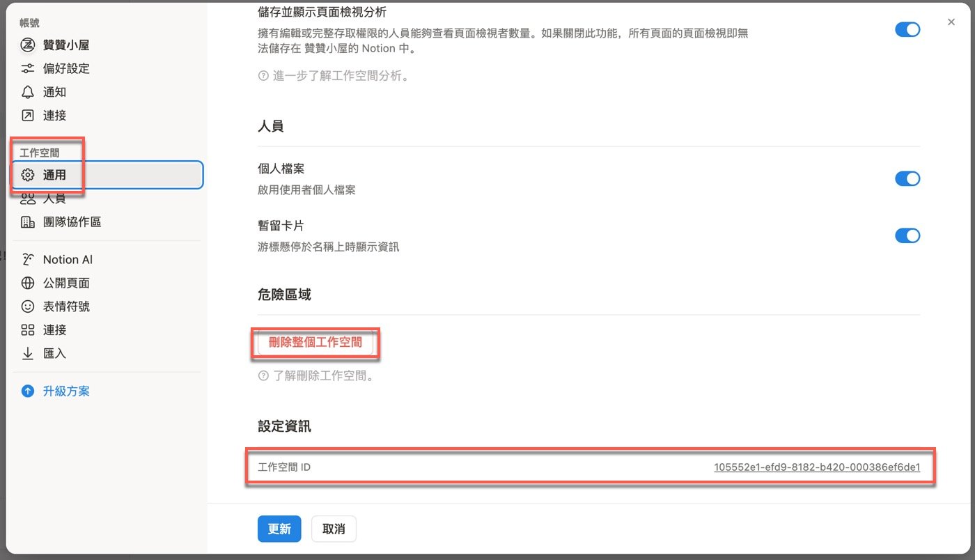Copy workspace ID 105552e1-efd9-8182-b420-000386ef6de1
Screen dimensions: 975x560
coord(817,467)
